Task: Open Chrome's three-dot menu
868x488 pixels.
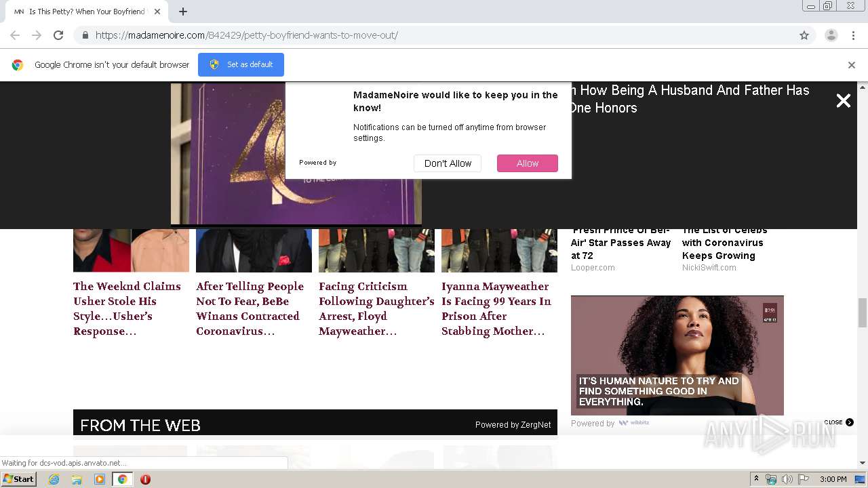Action: 854,35
